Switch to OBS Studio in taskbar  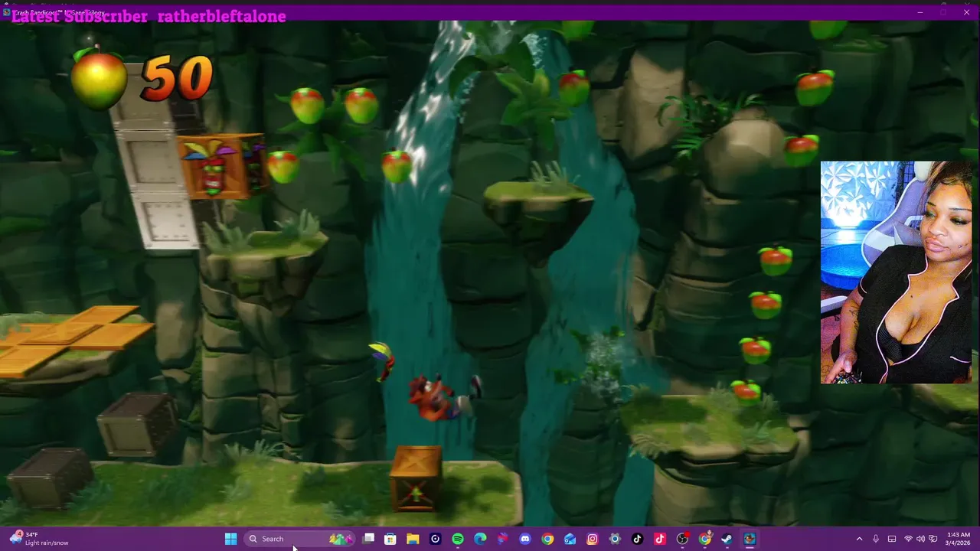(682, 539)
